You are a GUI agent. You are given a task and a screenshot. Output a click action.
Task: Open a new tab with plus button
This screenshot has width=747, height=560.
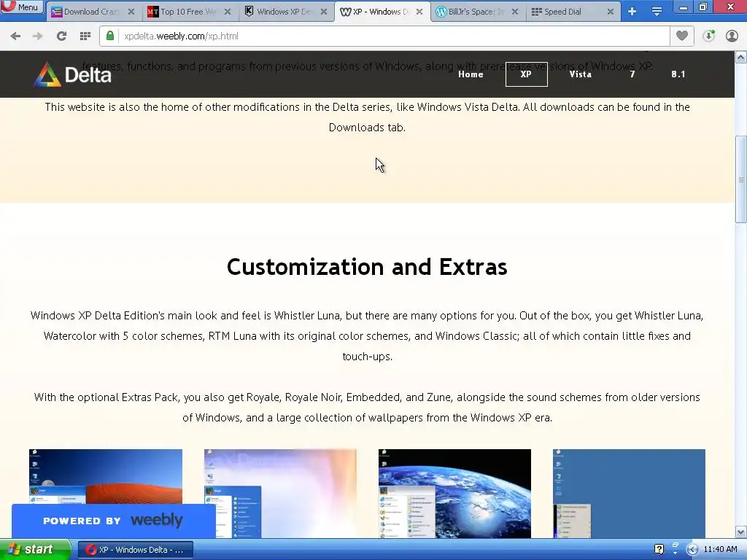pos(632,12)
